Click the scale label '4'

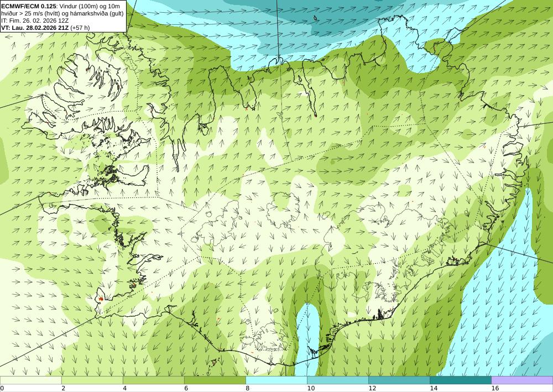point(124,388)
